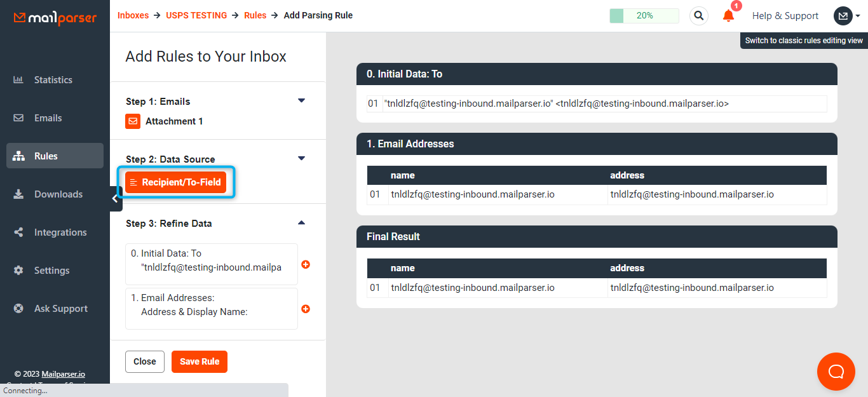
Task: Select the highlighted Recipient/To-Field data source
Action: 175,182
